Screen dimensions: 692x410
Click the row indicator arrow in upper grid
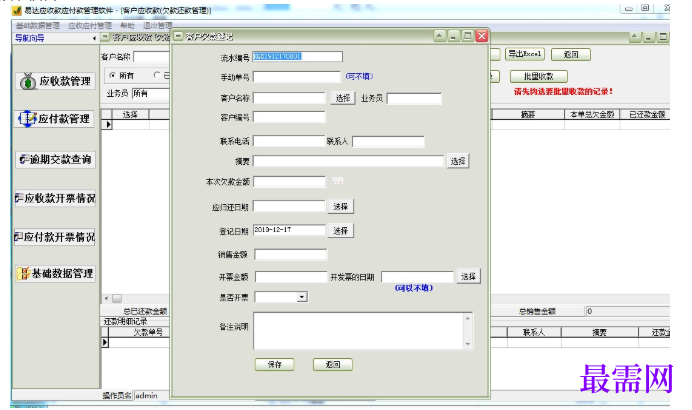tap(107, 124)
